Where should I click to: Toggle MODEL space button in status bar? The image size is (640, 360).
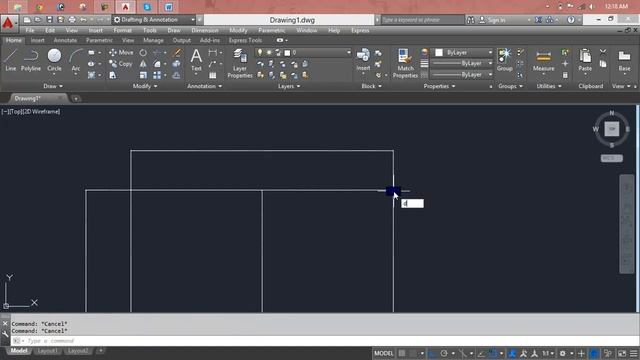coord(384,353)
